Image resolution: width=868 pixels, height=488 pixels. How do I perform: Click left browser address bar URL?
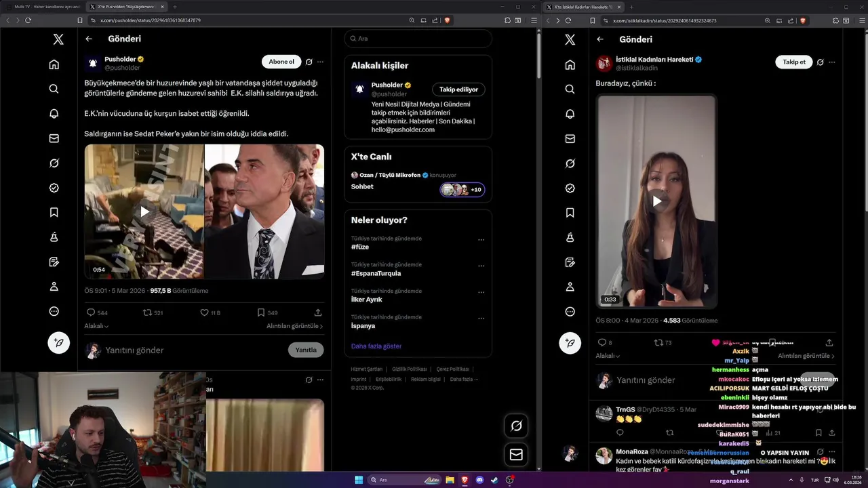click(x=151, y=20)
